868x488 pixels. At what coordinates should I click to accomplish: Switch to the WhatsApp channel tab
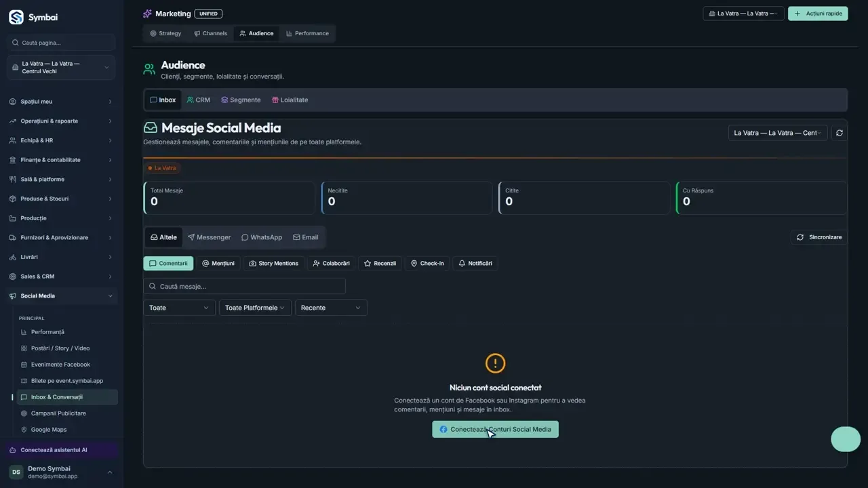(262, 237)
